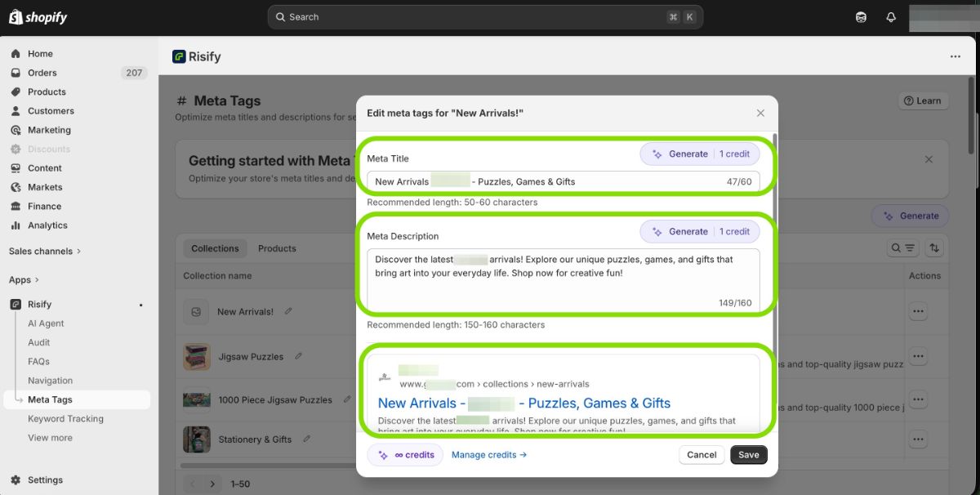Click the sort arrows icon
The width and height of the screenshot is (980, 495).
tap(934, 248)
